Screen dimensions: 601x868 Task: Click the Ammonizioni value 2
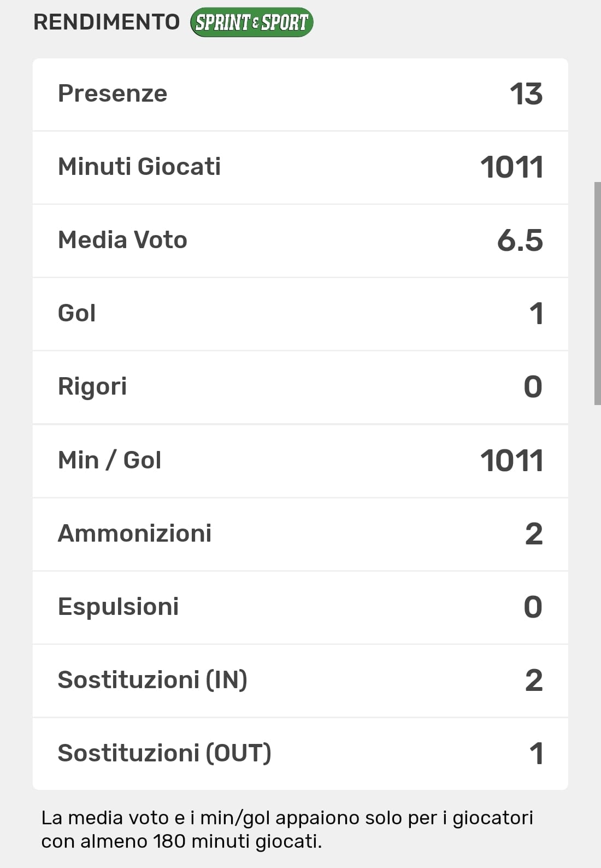(x=534, y=534)
